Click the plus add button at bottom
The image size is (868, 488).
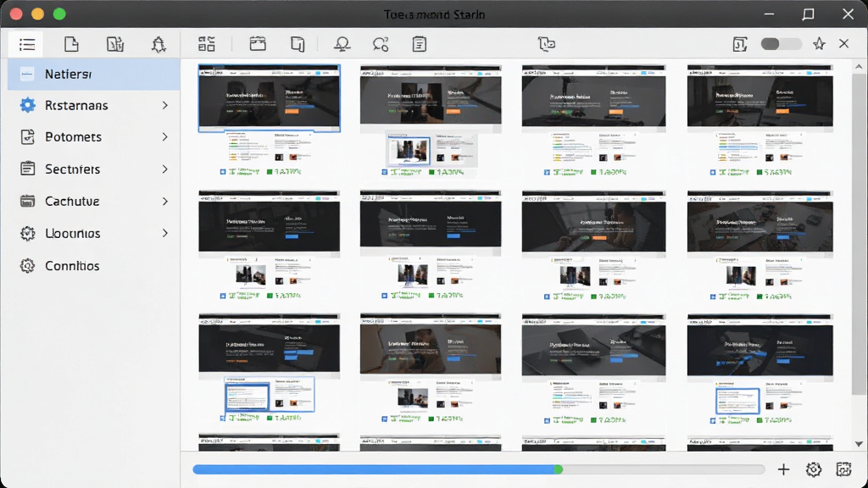click(783, 469)
